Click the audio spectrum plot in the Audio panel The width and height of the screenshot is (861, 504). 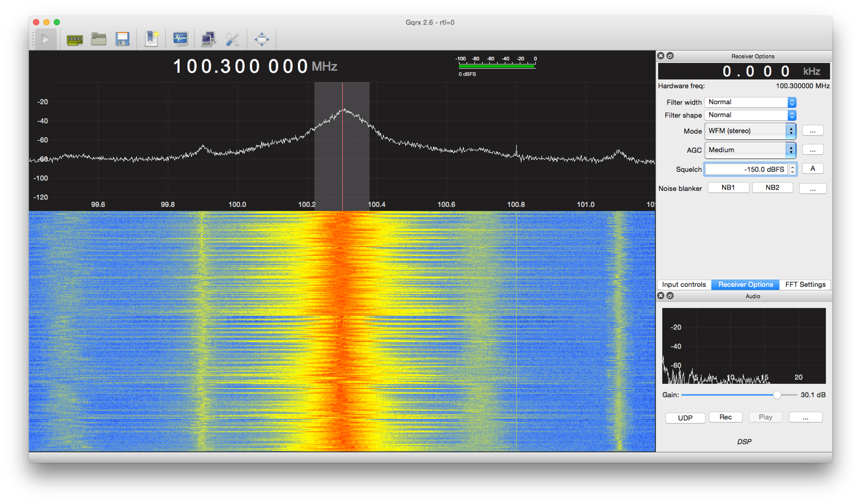[x=744, y=346]
